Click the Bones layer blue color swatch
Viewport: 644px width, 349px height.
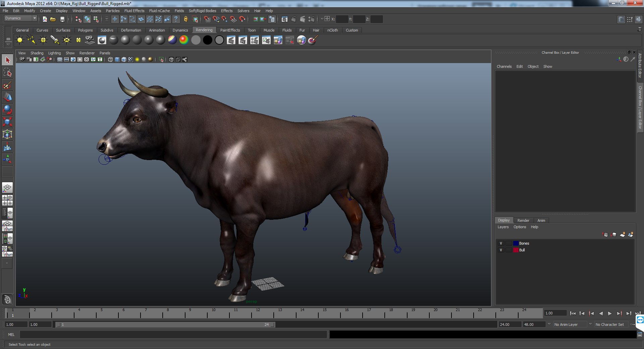point(516,243)
